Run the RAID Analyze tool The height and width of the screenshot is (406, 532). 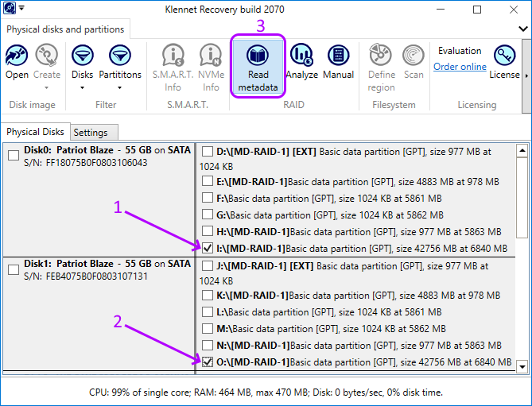[301, 62]
